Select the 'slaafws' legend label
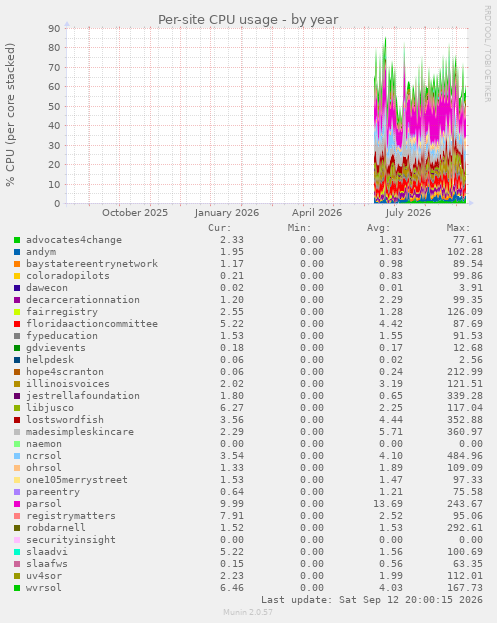The width and height of the screenshot is (497, 623). coord(47,563)
